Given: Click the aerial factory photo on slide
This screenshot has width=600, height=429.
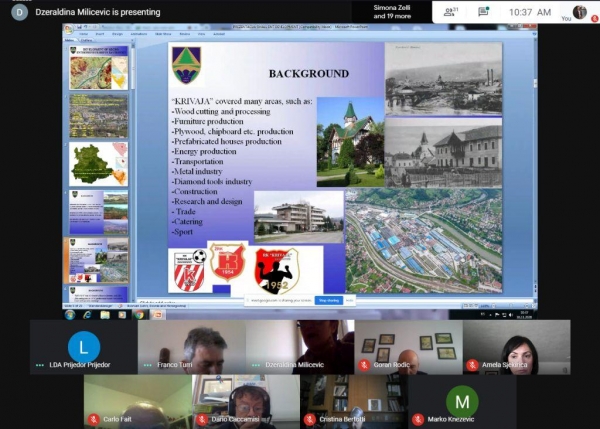Looking at the screenshot, I should pos(424,240).
